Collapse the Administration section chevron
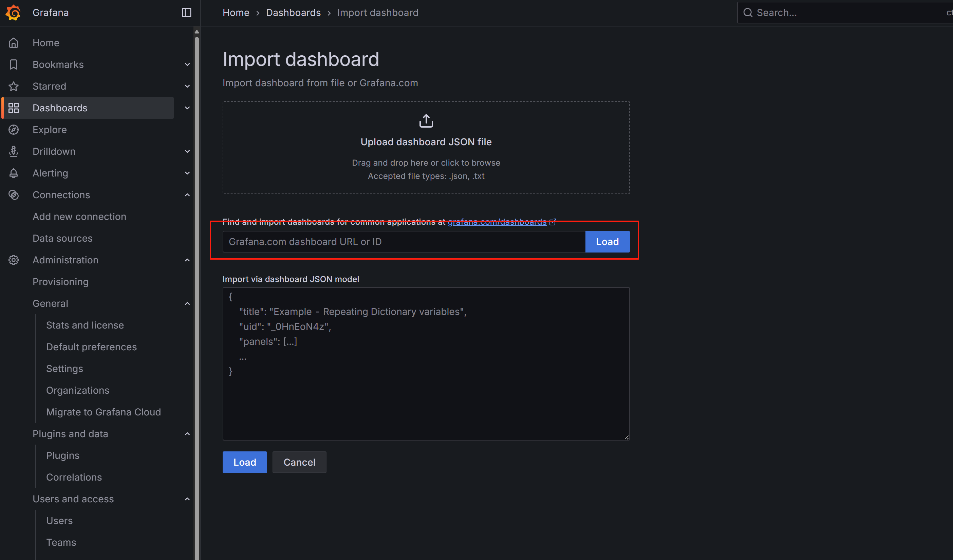This screenshot has height=560, width=953. coord(187,260)
